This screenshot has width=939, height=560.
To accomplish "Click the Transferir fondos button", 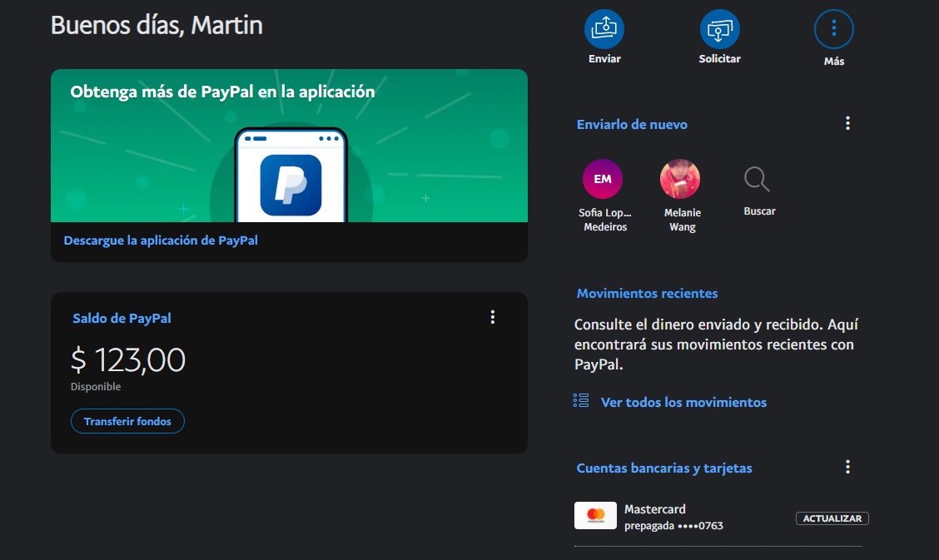I will point(127,421).
